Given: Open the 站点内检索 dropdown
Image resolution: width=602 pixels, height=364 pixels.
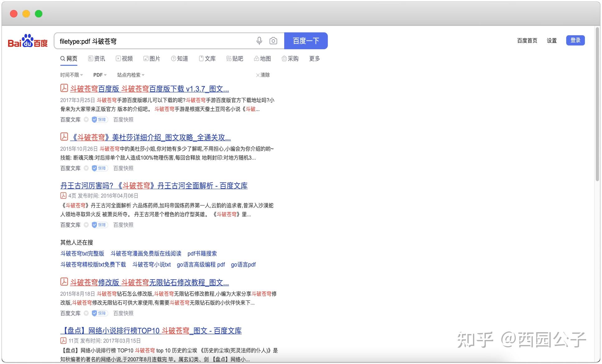Looking at the screenshot, I should 131,75.
